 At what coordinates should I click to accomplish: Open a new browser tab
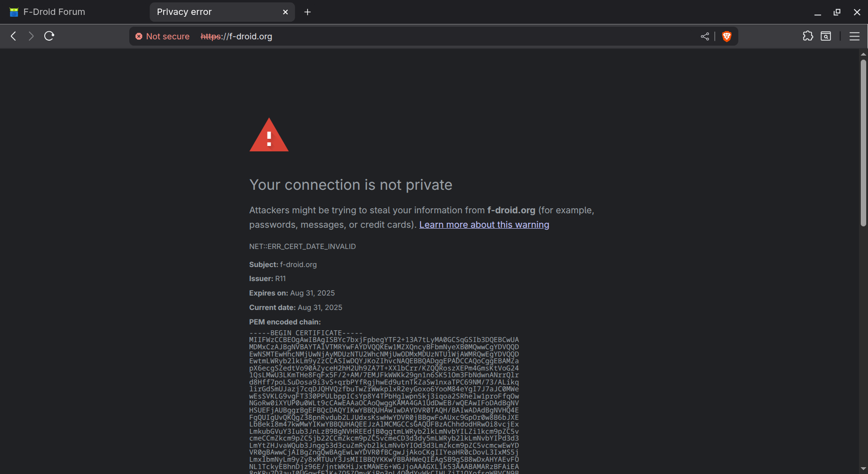pos(307,12)
